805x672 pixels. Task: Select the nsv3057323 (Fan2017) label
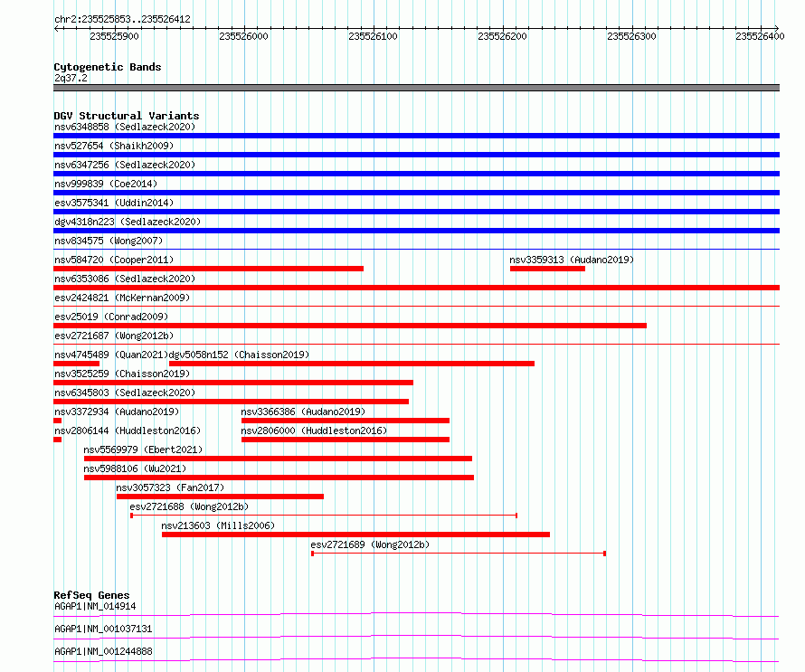(x=170, y=487)
